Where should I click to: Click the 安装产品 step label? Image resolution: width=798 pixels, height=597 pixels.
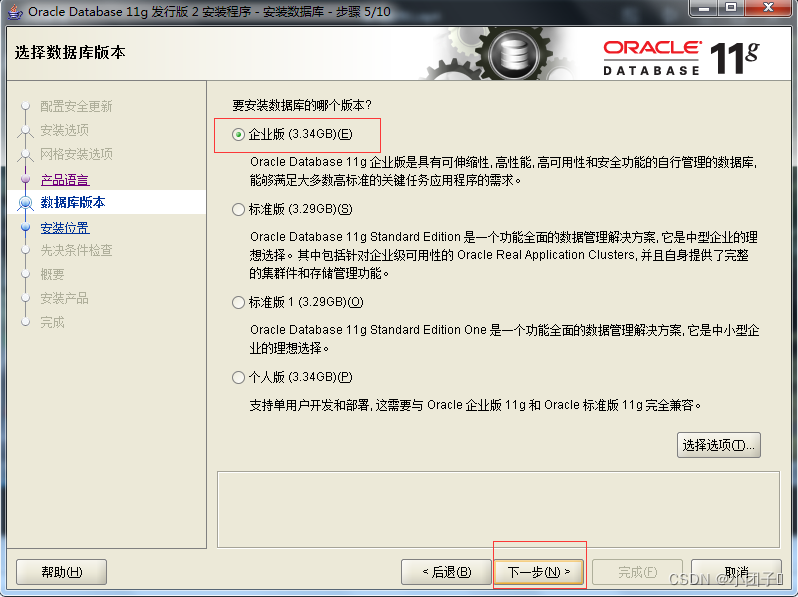65,298
